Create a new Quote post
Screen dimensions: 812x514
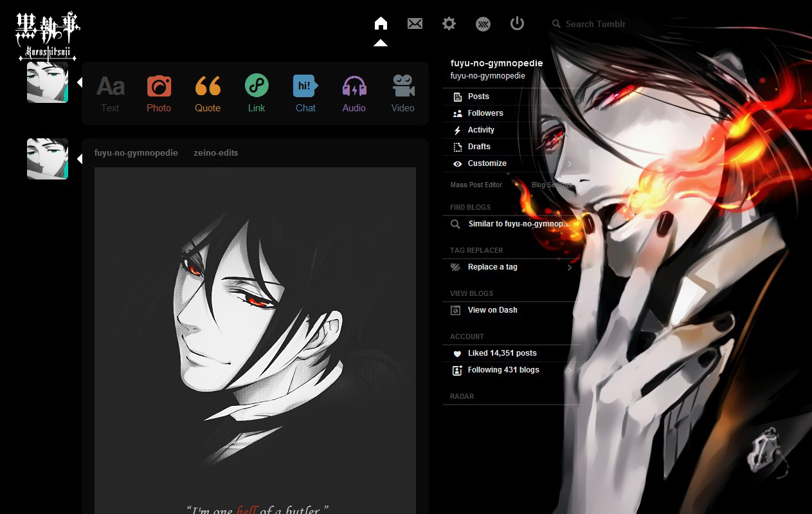(208, 93)
